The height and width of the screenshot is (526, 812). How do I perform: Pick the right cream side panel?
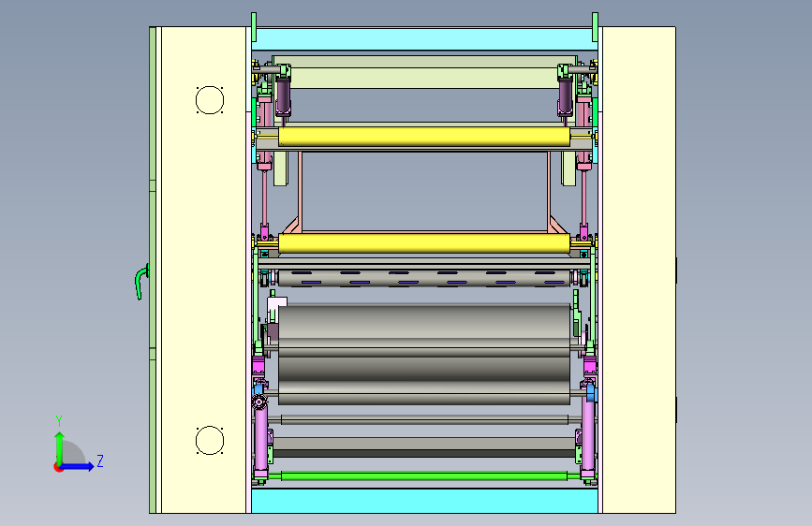point(639,270)
